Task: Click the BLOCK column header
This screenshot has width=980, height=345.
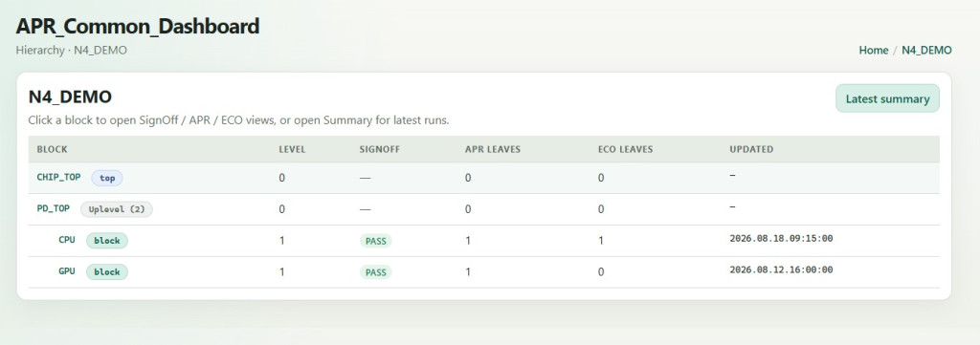Action: click(52, 150)
